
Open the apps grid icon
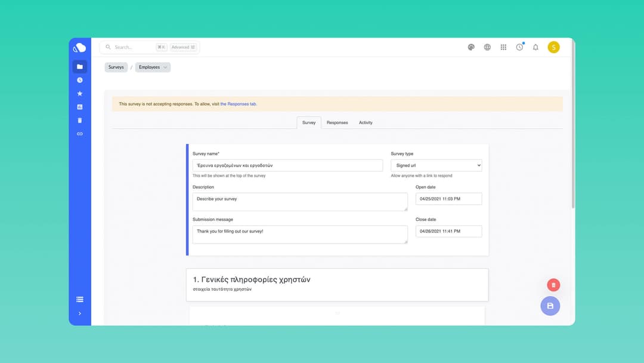503,47
